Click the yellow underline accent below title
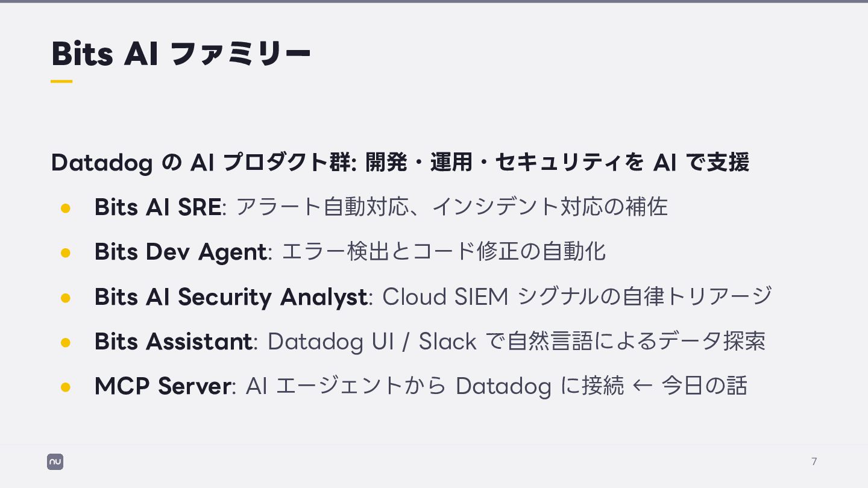Viewport: 868px width, 488px height. click(x=61, y=81)
